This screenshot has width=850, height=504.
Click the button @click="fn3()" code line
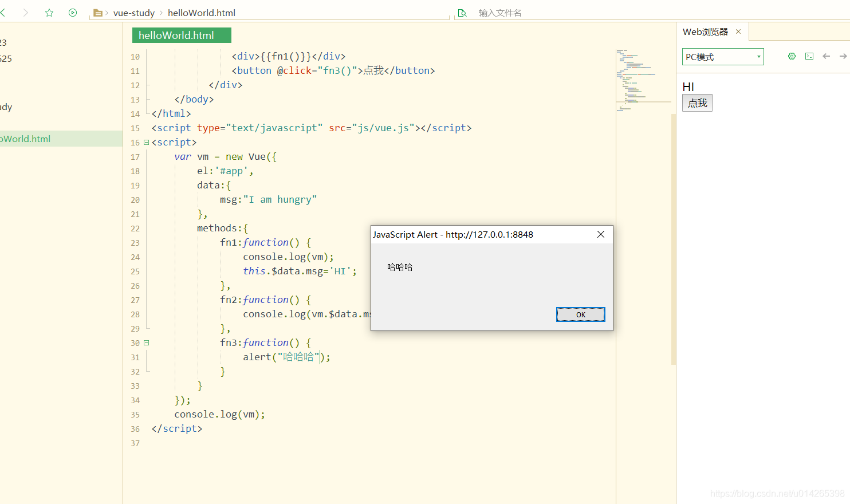333,70
